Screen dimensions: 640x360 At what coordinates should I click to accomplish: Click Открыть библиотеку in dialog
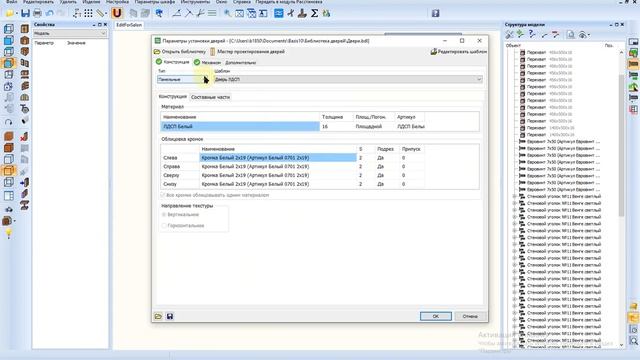180,52
